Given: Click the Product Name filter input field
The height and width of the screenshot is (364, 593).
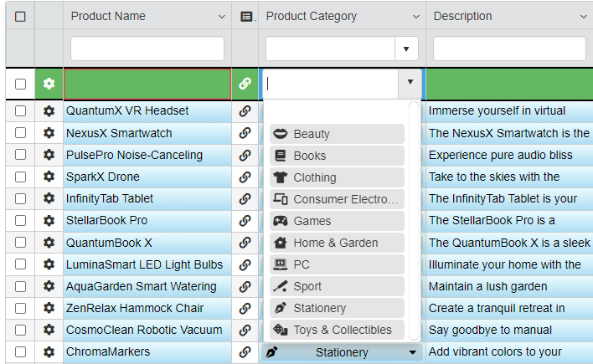Looking at the screenshot, I should point(147,49).
